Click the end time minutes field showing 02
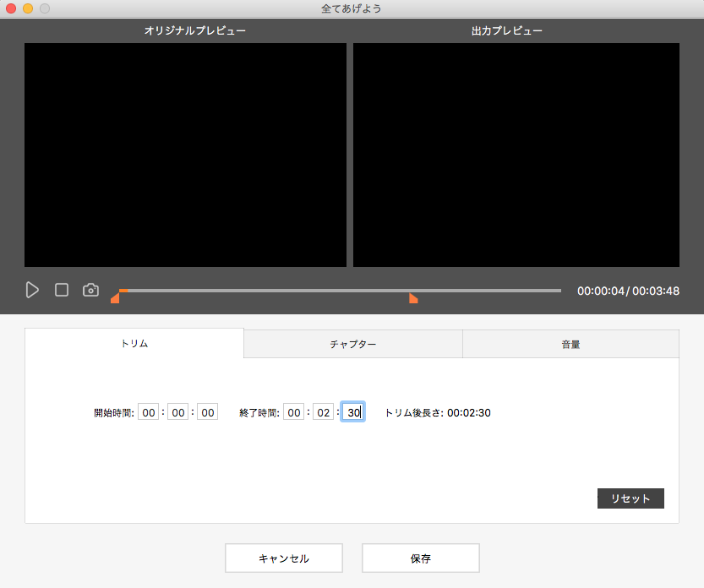Screen dimensions: 704x588 323,412
